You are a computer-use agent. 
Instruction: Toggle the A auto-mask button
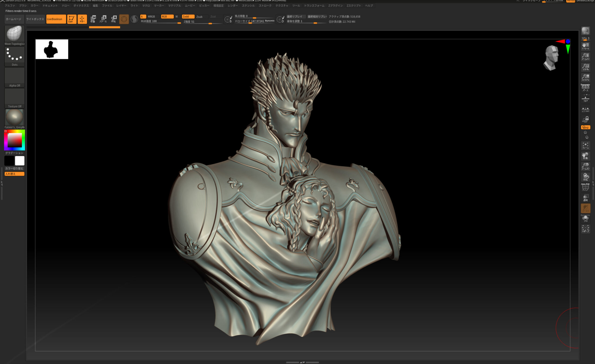(143, 17)
